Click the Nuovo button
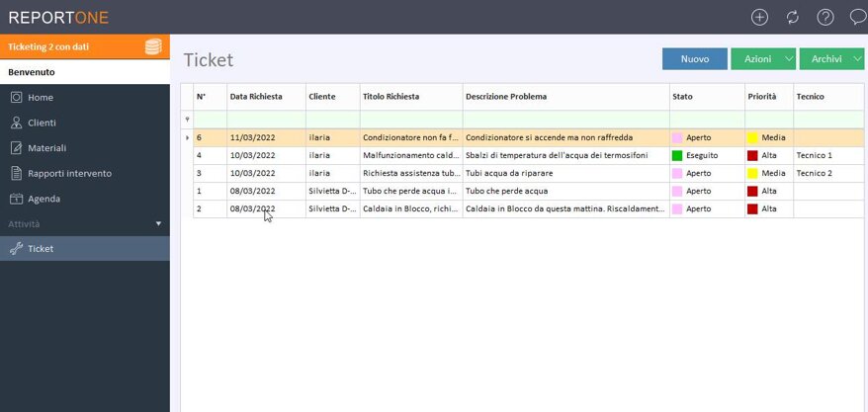Image resolution: width=868 pixels, height=412 pixels. (x=694, y=59)
